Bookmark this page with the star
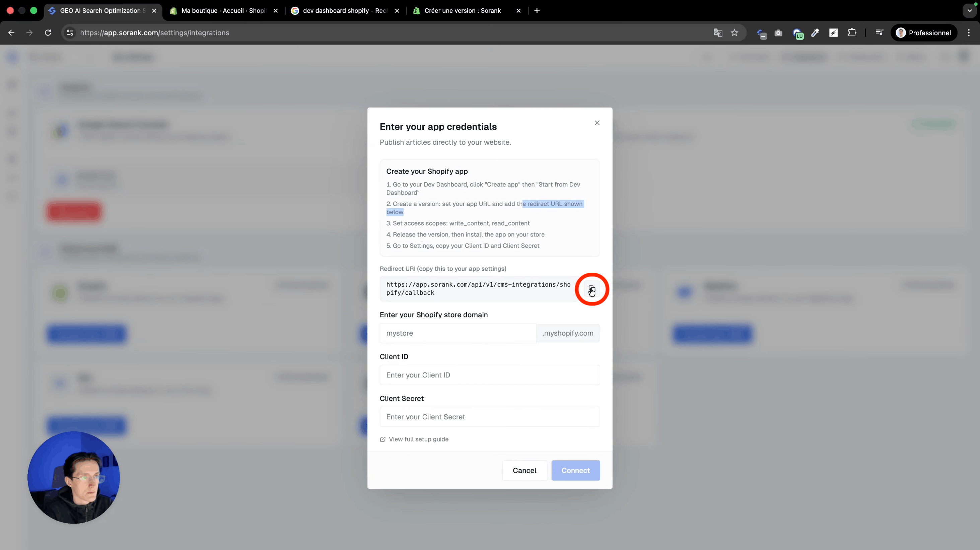The image size is (980, 550). pos(734,33)
